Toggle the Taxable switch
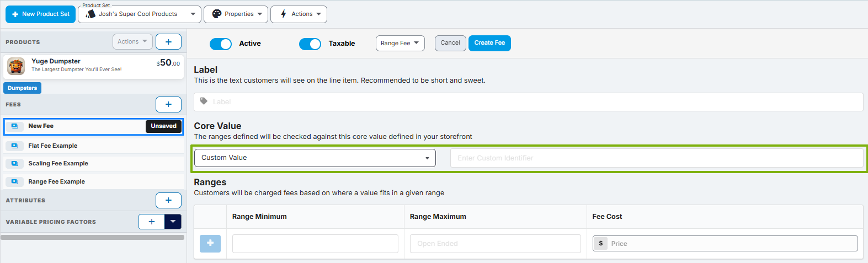The image size is (868, 263). tap(310, 44)
